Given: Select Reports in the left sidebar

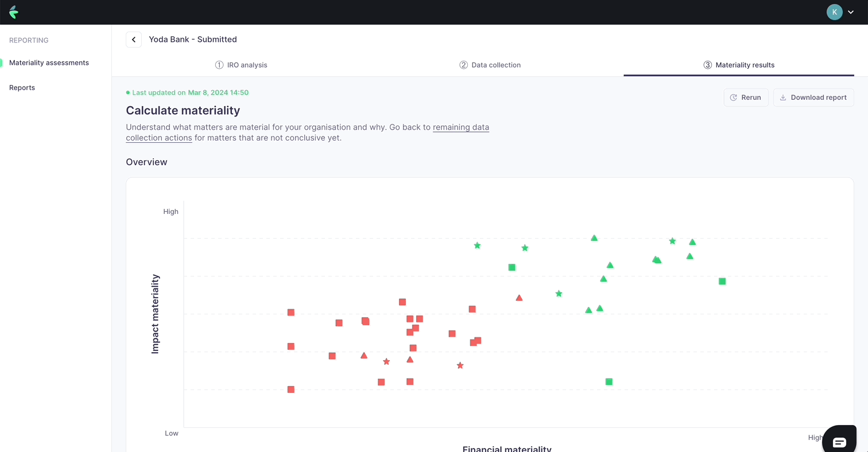Looking at the screenshot, I should pos(22,87).
